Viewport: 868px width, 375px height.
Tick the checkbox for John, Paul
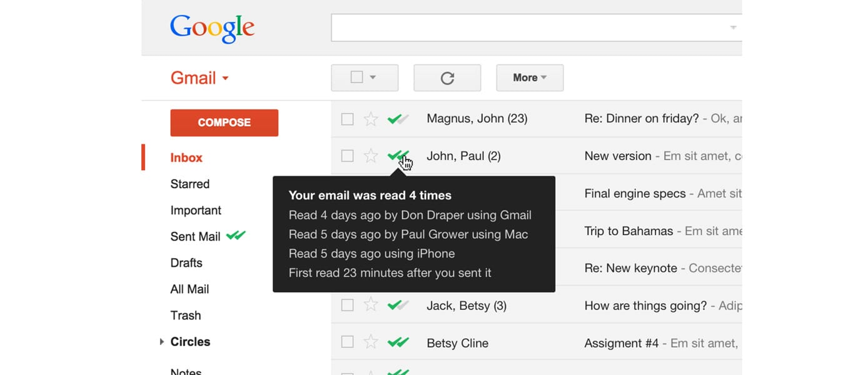[347, 156]
